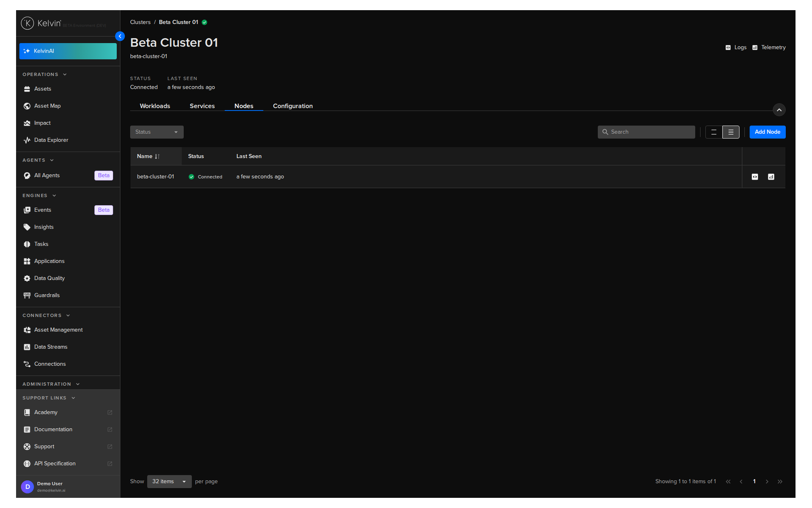The image size is (812, 508).
Task: Open API Specification link
Action: point(68,464)
